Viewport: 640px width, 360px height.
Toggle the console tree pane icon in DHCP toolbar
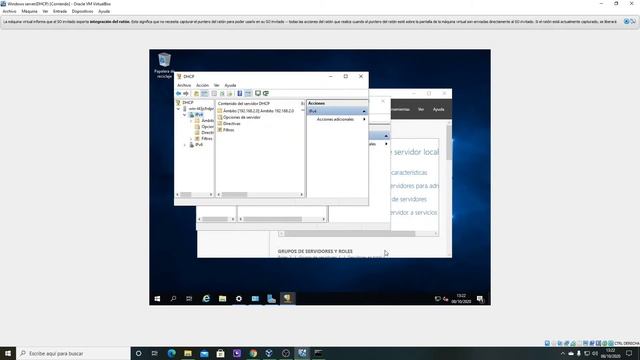coord(204,93)
